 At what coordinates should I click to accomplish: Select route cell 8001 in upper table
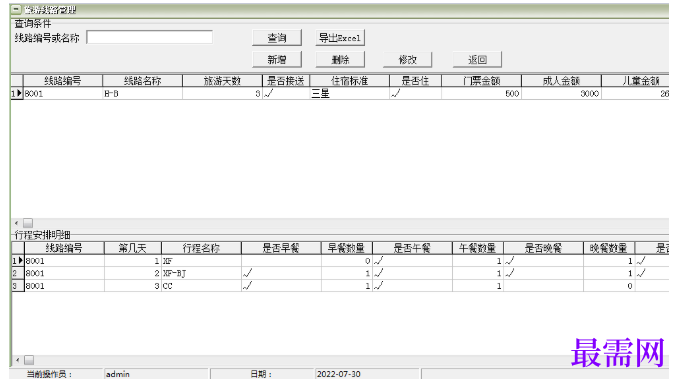click(x=63, y=93)
